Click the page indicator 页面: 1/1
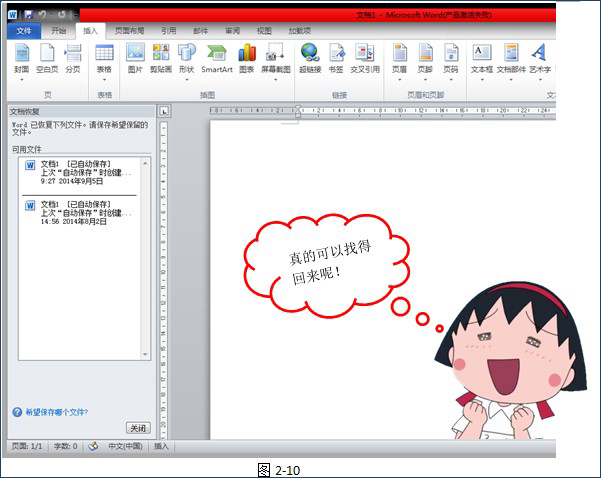This screenshot has width=601, height=478. 27,446
